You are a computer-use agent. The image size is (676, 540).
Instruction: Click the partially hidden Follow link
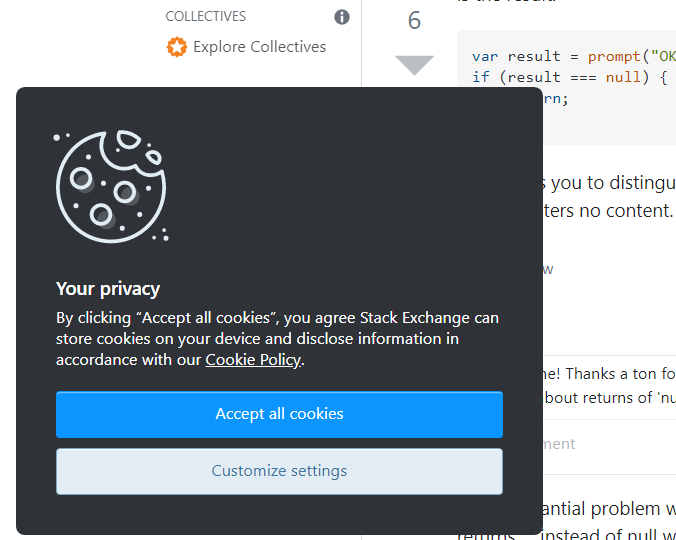click(548, 270)
